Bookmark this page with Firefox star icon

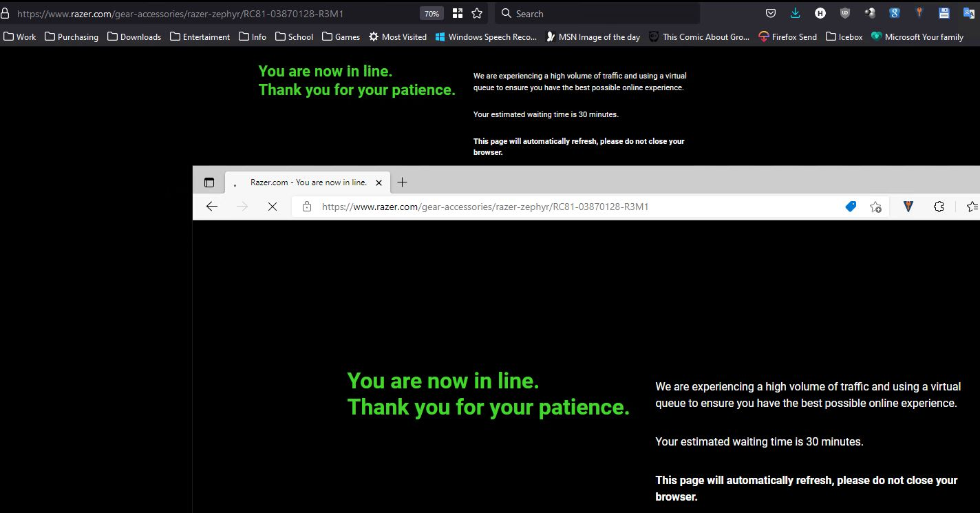tap(477, 13)
